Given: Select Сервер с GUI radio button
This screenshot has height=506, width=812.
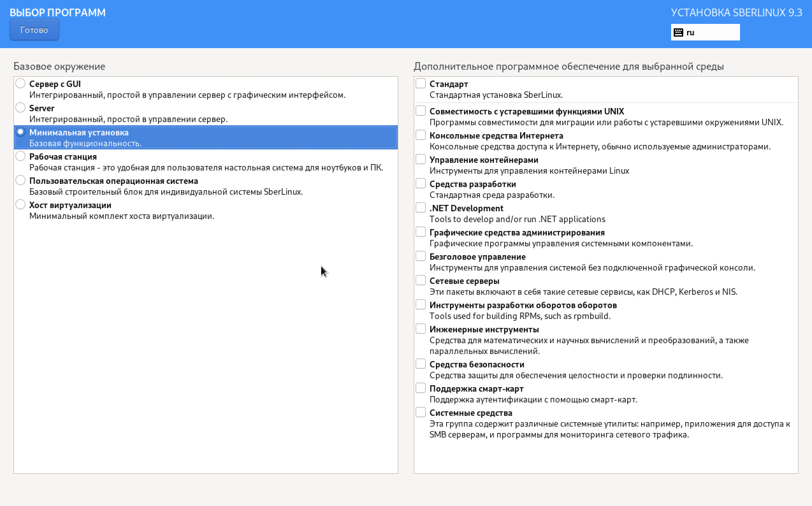Looking at the screenshot, I should point(20,83).
